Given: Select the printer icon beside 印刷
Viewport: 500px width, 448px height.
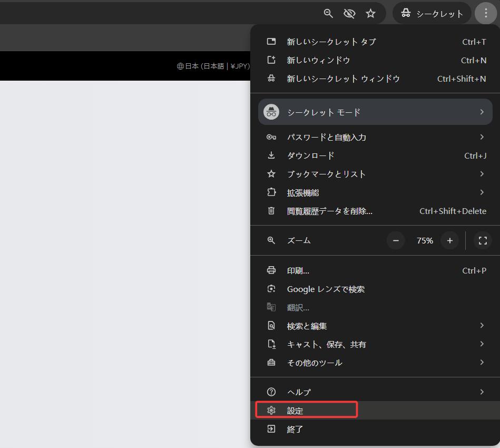Looking at the screenshot, I should (271, 270).
